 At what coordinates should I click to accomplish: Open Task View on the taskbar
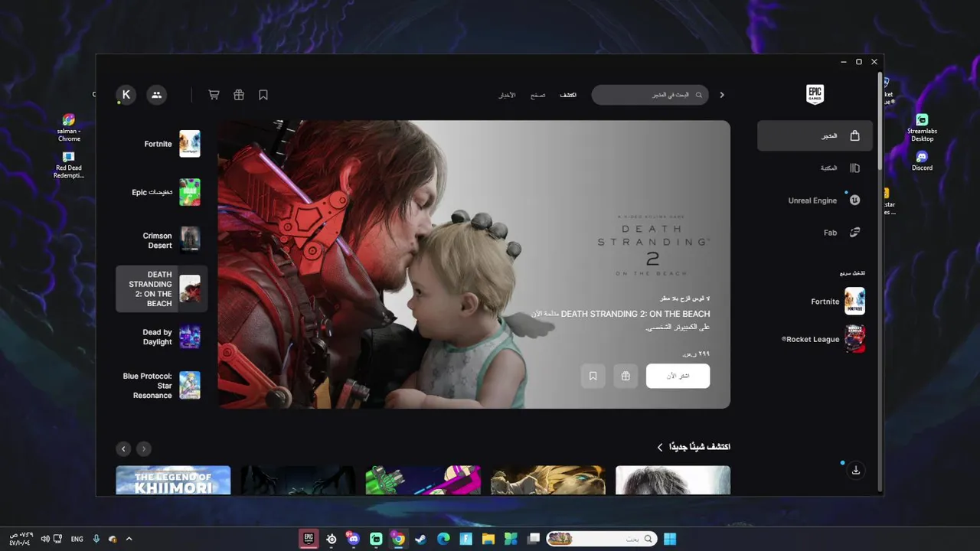pos(534,539)
